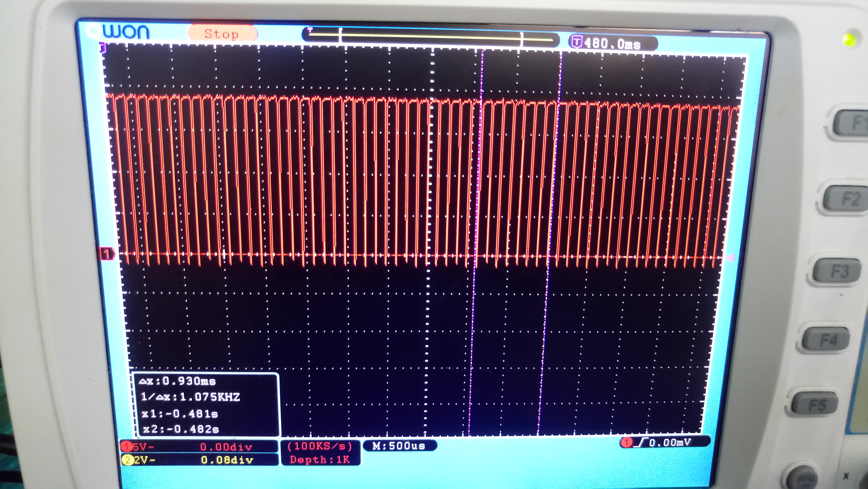
Task: Click the 0.08div channel 2 offset
Action: coord(227,460)
